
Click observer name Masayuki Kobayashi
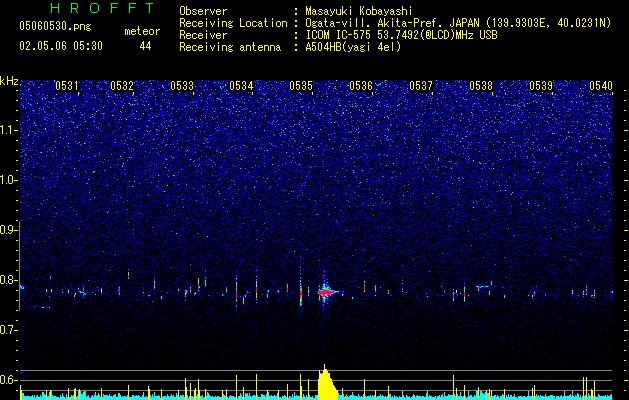(x=359, y=11)
